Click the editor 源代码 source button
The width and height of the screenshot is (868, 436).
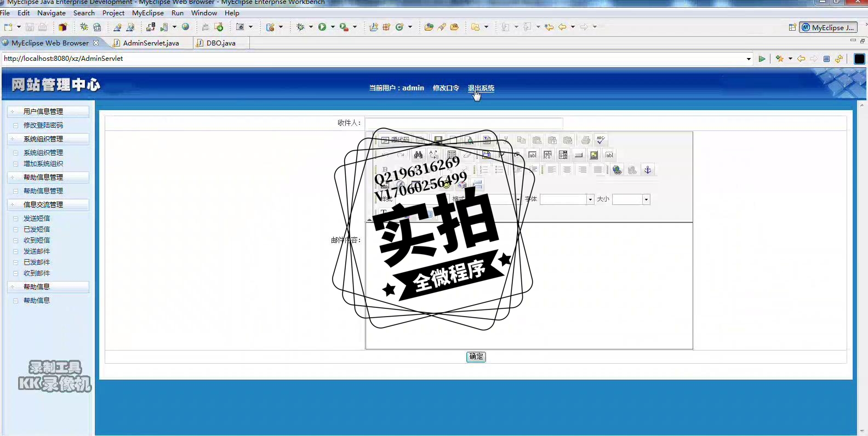click(395, 140)
